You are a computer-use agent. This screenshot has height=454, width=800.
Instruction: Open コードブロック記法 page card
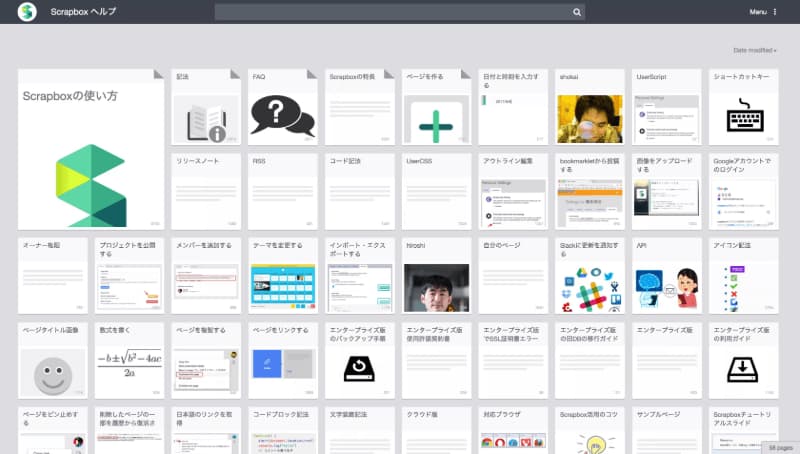(283, 431)
